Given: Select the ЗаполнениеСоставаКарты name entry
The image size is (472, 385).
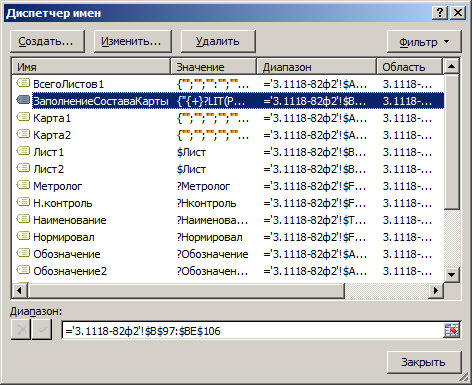Looking at the screenshot, I should tap(100, 101).
